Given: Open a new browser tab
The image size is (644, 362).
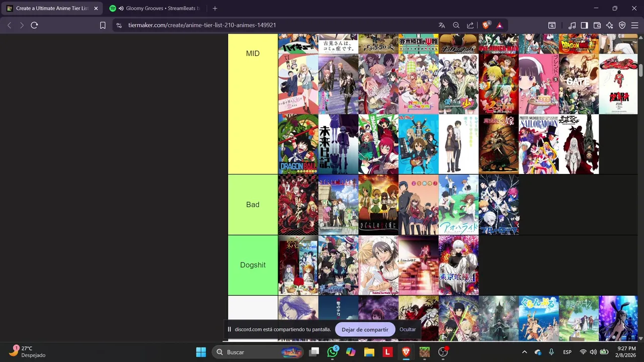Looking at the screenshot, I should click(x=215, y=9).
